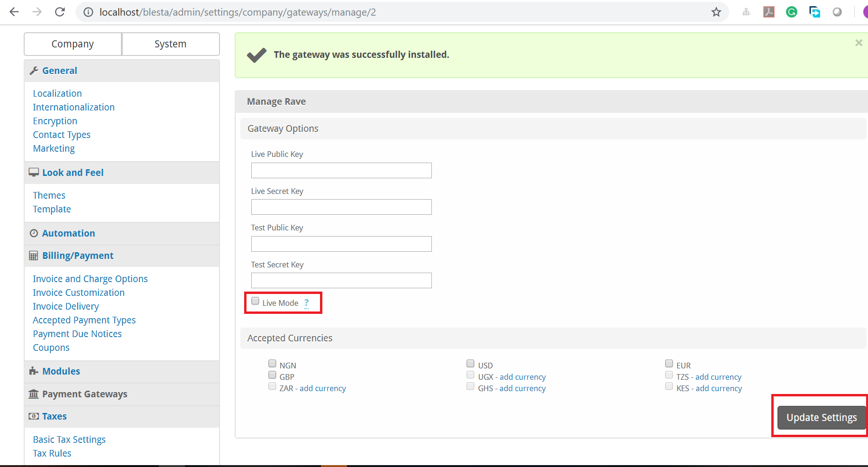The image size is (868, 467).
Task: Open the Payment Gateways section
Action: [85, 394]
